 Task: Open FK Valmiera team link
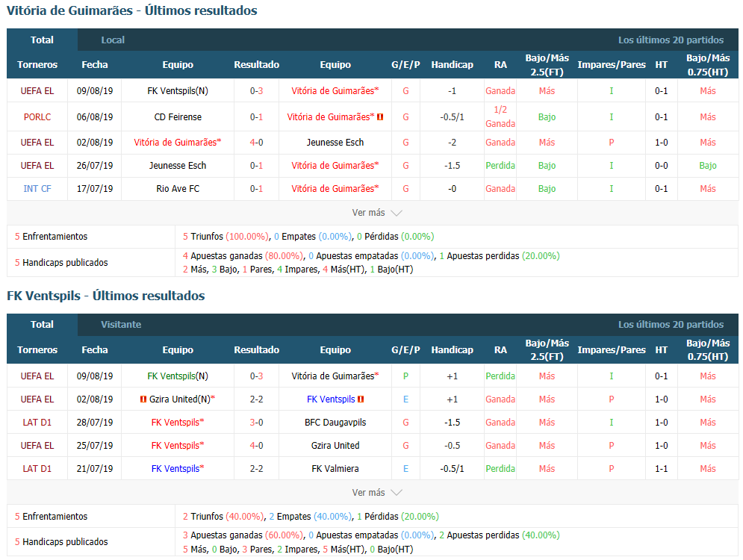(x=335, y=469)
